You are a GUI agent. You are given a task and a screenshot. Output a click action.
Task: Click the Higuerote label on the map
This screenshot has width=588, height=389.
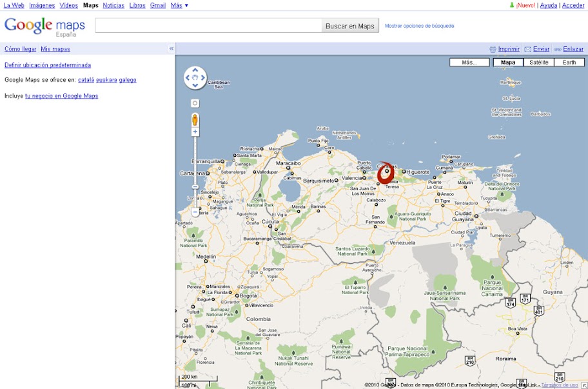tap(418, 172)
